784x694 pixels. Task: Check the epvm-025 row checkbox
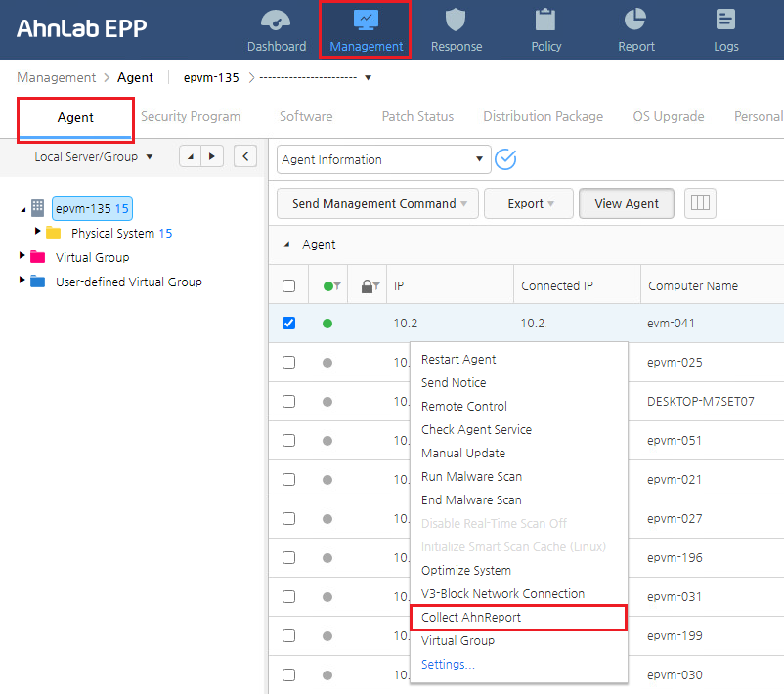[x=288, y=362]
